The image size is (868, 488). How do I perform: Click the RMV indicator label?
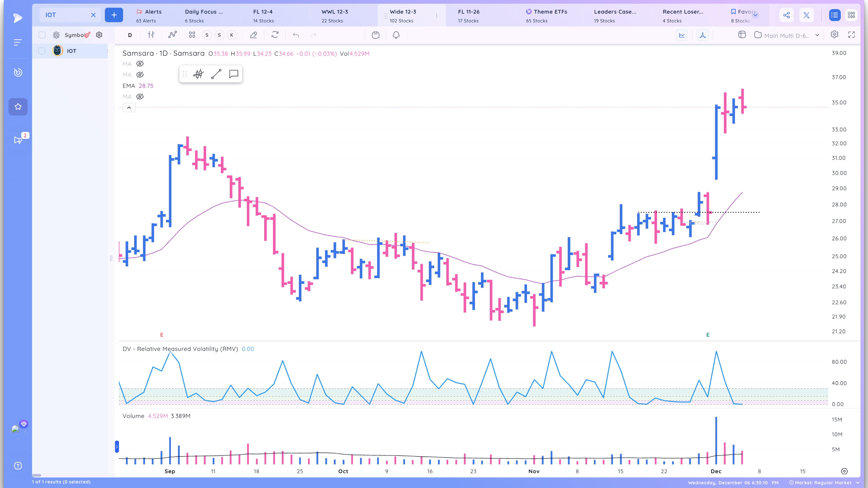pos(180,349)
